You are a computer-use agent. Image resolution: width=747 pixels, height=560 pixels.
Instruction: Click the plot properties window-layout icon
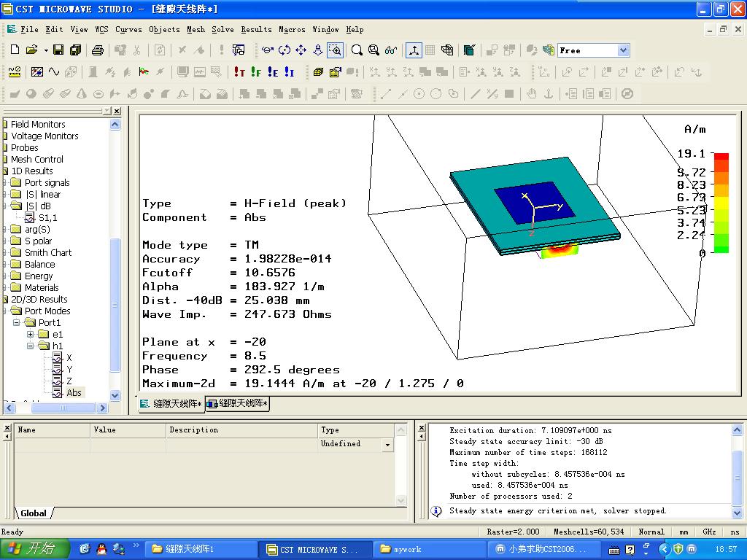pyautogui.click(x=239, y=50)
